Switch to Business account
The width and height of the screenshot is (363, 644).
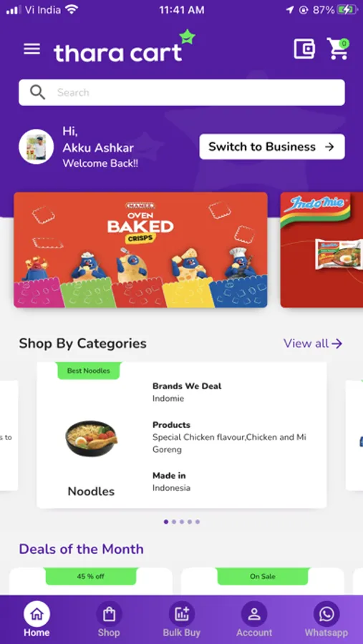point(272,147)
